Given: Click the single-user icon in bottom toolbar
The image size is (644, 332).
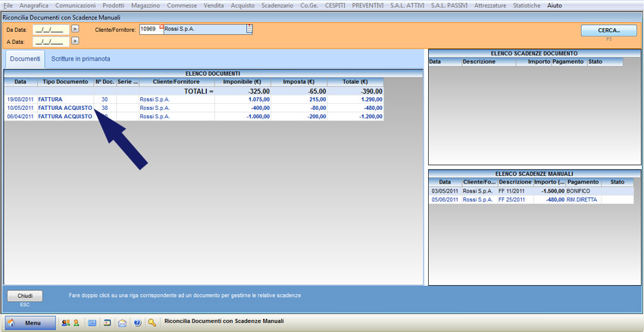Looking at the screenshot, I should click(76, 323).
